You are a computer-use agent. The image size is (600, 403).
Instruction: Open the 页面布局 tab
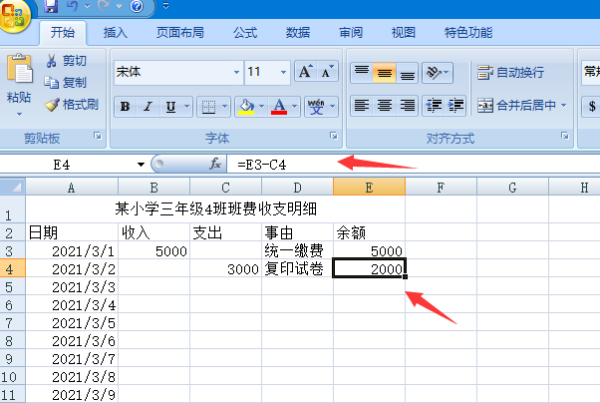coord(180,33)
